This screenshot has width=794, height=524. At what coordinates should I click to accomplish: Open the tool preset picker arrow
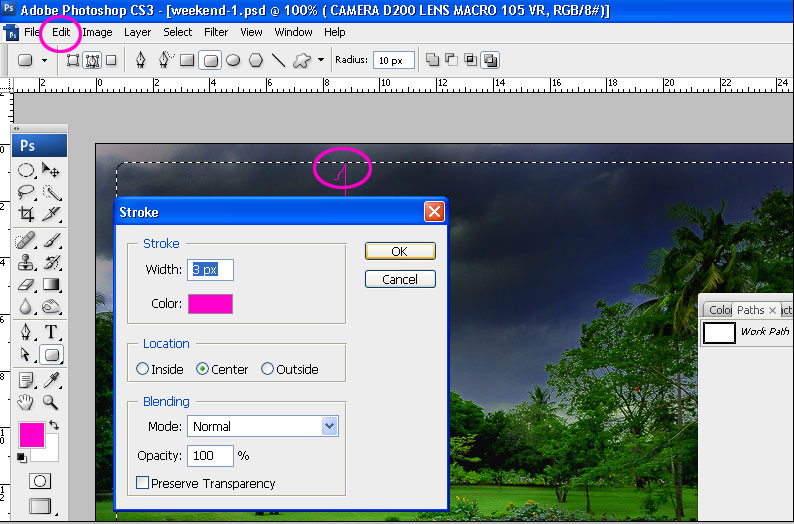[44, 60]
